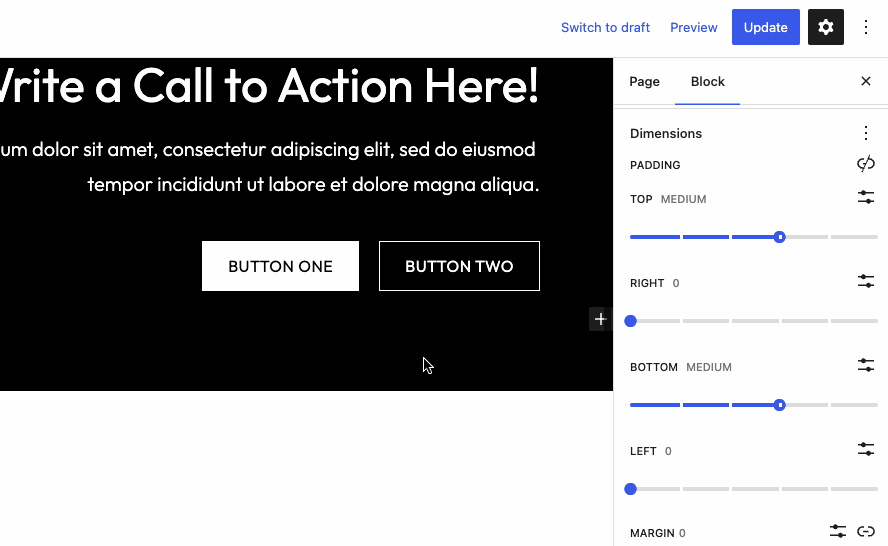Open the page Preview

(694, 27)
